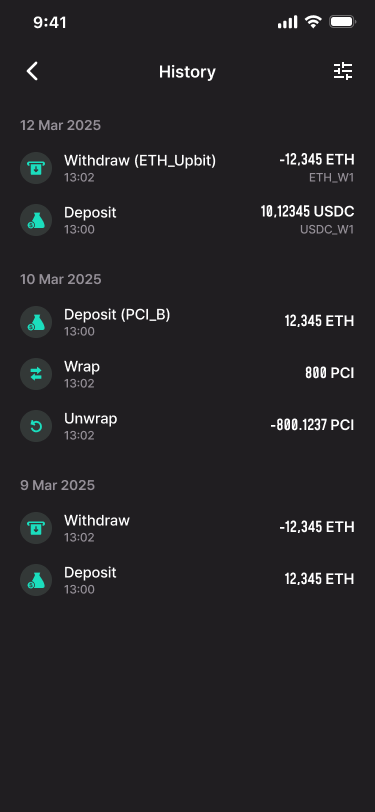Tap the battery icon in status bar

point(342,22)
